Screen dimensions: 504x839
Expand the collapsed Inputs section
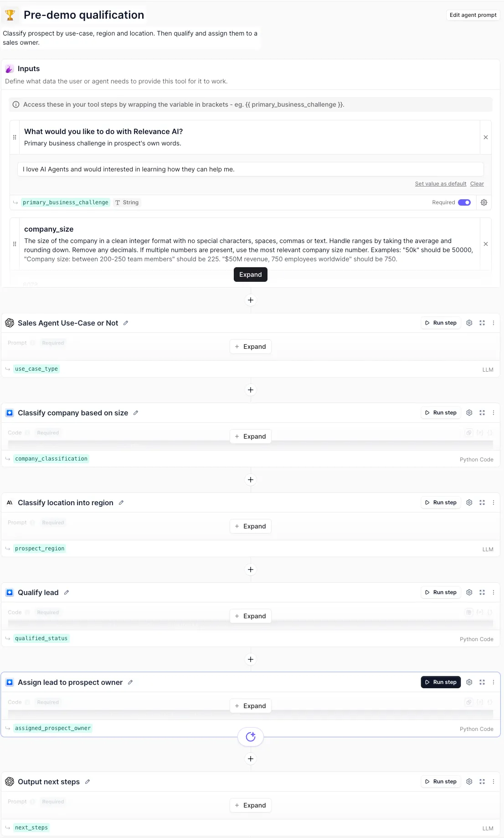251,274
